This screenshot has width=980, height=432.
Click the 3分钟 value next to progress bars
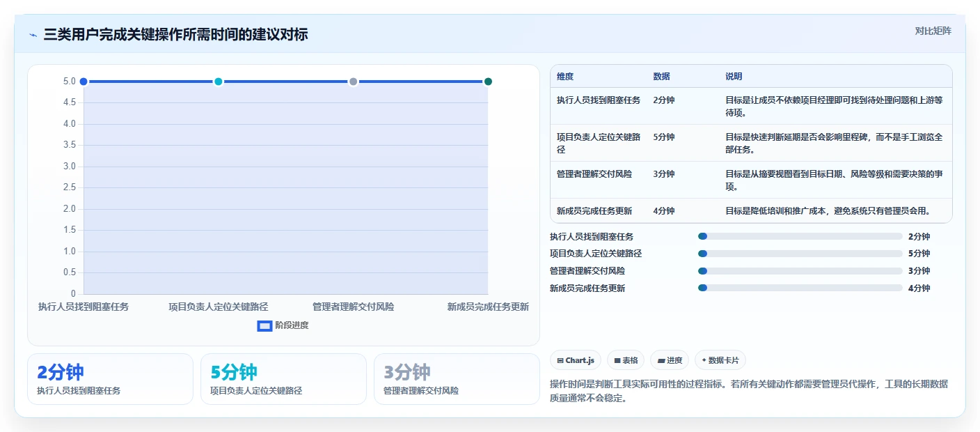coord(919,271)
